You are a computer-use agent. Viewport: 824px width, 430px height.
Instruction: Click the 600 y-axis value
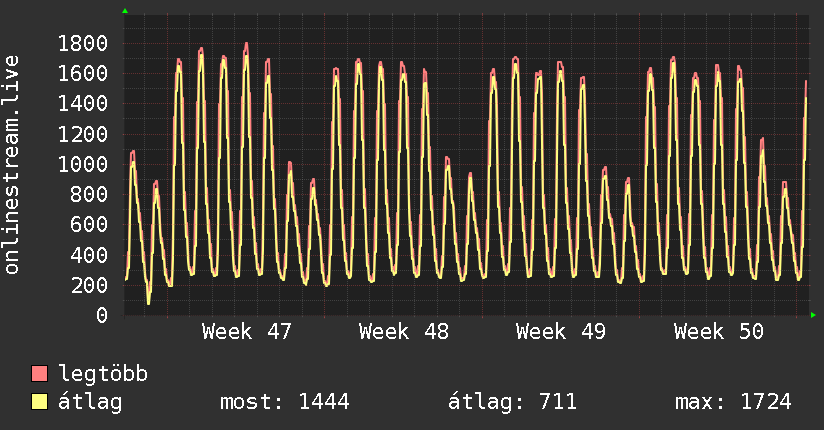click(x=89, y=224)
